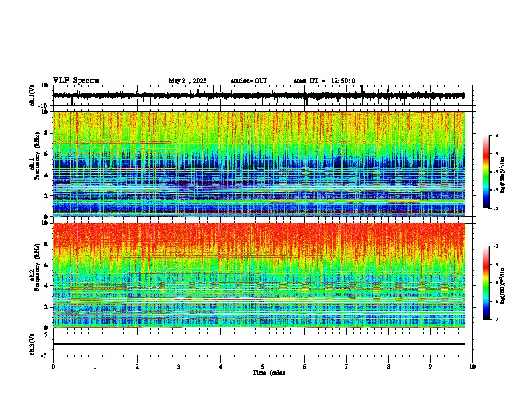
Task: Click tick label '6' on Time axis
Action: (305, 367)
